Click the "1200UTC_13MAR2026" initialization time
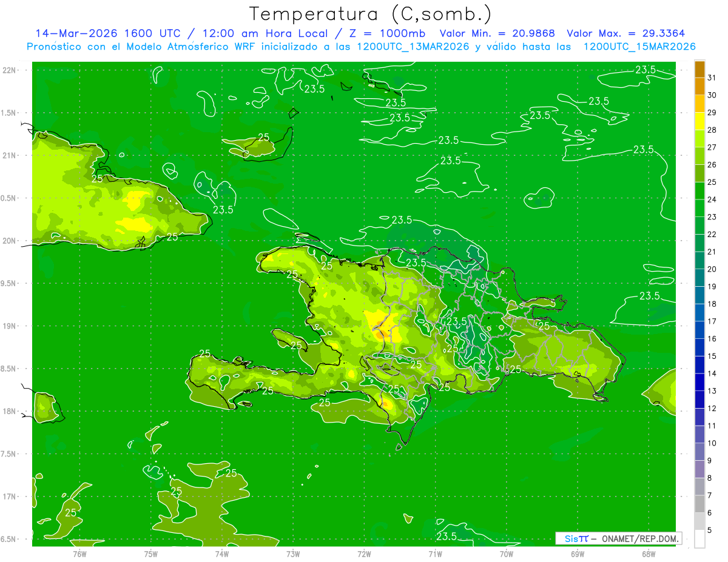The height and width of the screenshot is (562, 728). tap(413, 47)
